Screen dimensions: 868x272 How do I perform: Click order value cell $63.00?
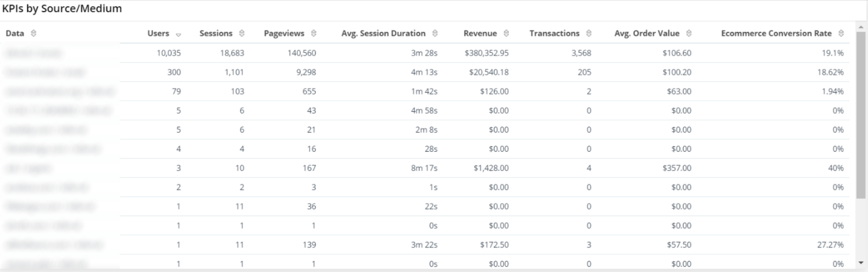[679, 91]
